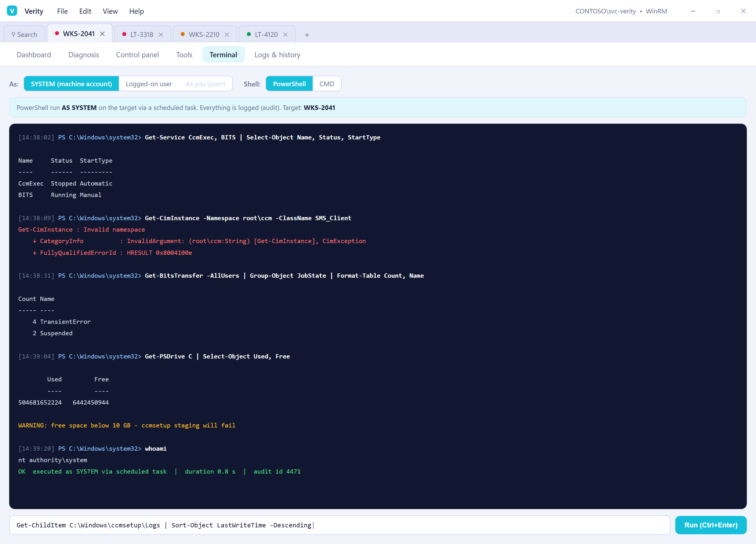Switch to Logged-on user mode
This screenshot has height=544, width=756.
149,84
